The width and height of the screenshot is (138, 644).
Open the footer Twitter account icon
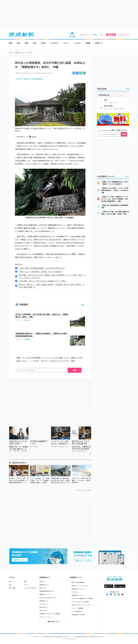(x=107, y=595)
